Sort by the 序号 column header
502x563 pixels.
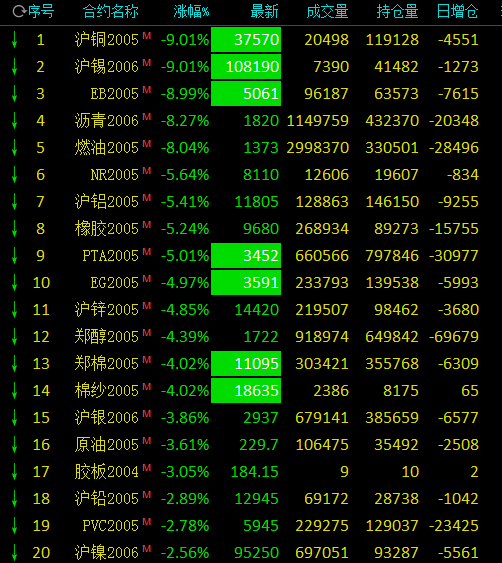click(x=41, y=11)
